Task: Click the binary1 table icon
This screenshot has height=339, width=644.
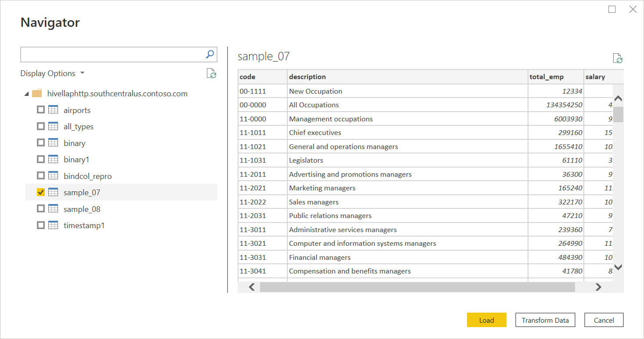Action: [53, 159]
